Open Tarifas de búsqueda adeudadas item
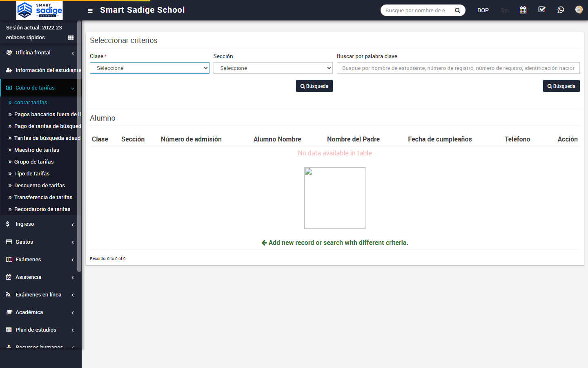 (47, 138)
